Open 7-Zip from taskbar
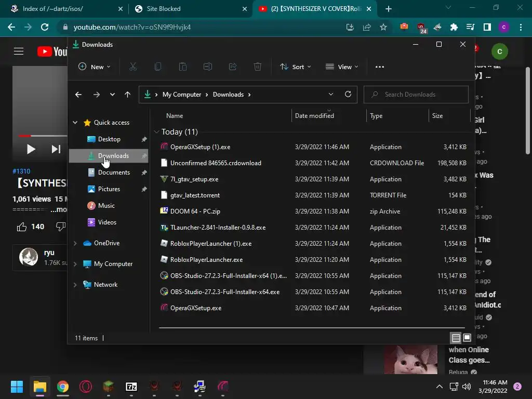Viewport: 532px width, 399px height. tap(131, 387)
